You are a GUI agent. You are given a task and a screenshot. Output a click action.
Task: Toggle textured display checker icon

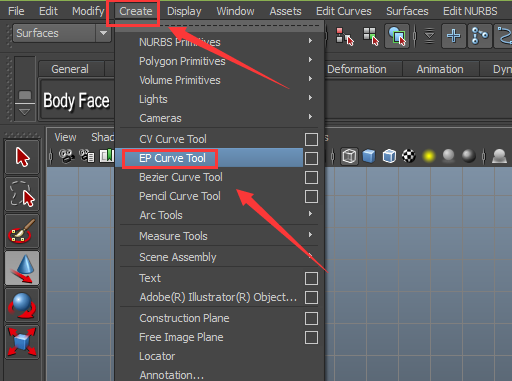409,156
